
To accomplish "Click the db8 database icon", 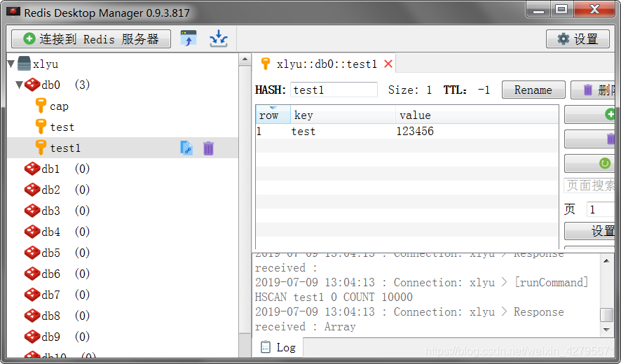I will tap(32, 315).
